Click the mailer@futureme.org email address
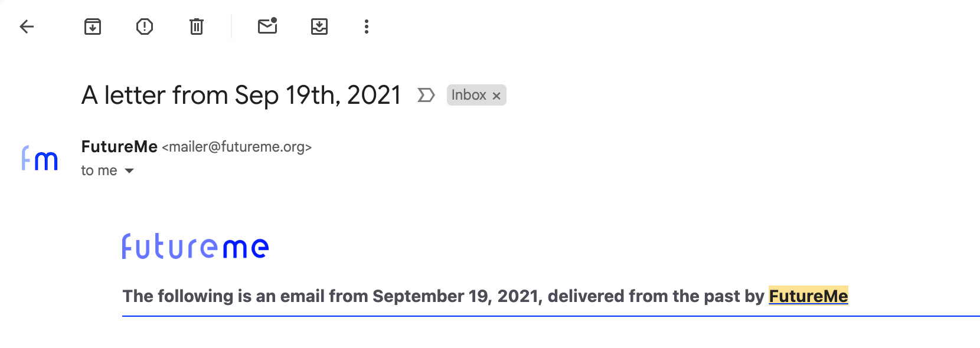 click(237, 147)
